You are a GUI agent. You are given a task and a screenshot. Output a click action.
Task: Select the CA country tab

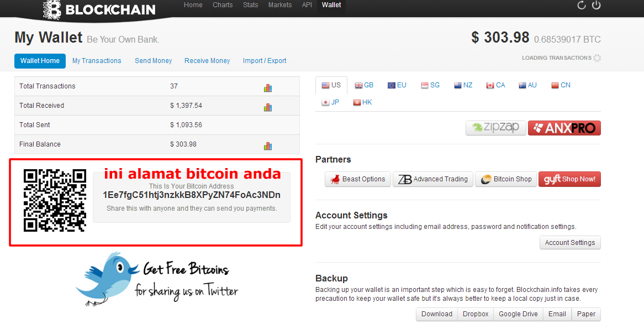[495, 85]
